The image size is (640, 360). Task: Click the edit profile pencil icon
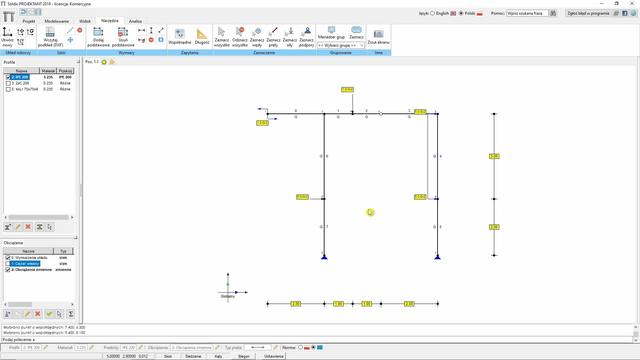(x=18, y=227)
